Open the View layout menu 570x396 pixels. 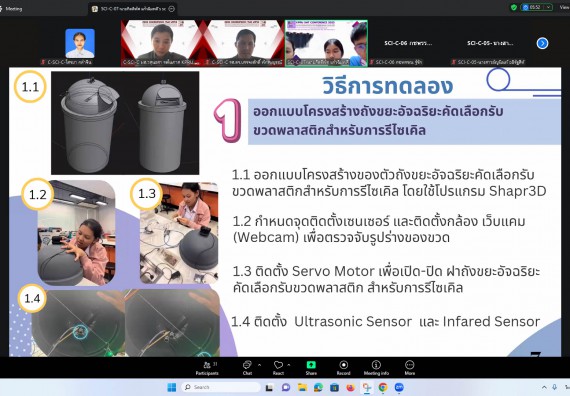[565, 7]
